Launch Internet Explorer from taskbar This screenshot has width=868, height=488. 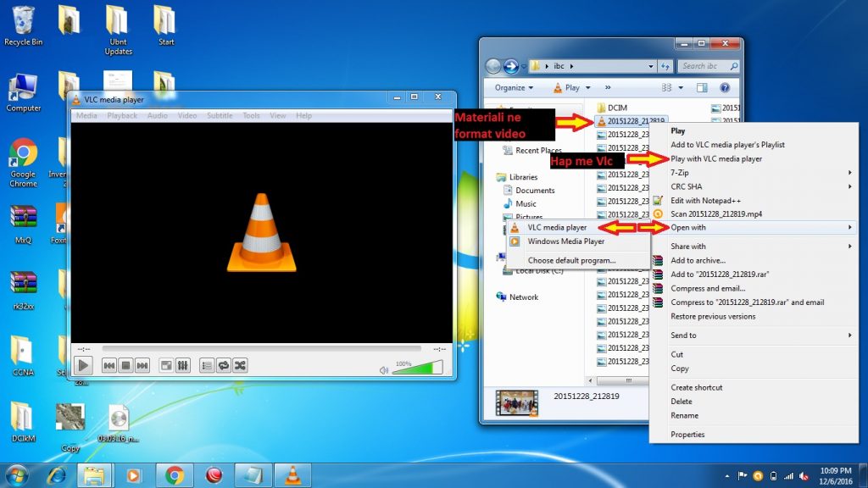(x=56, y=475)
